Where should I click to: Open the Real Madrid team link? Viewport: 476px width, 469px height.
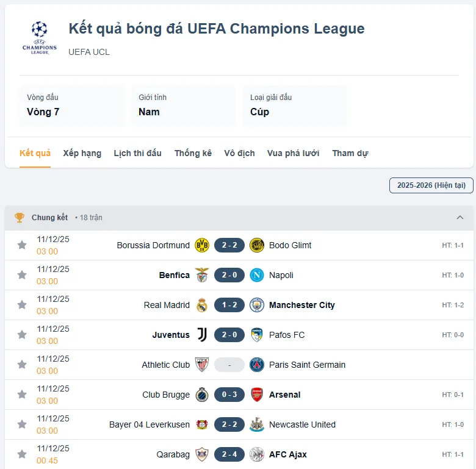(167, 305)
